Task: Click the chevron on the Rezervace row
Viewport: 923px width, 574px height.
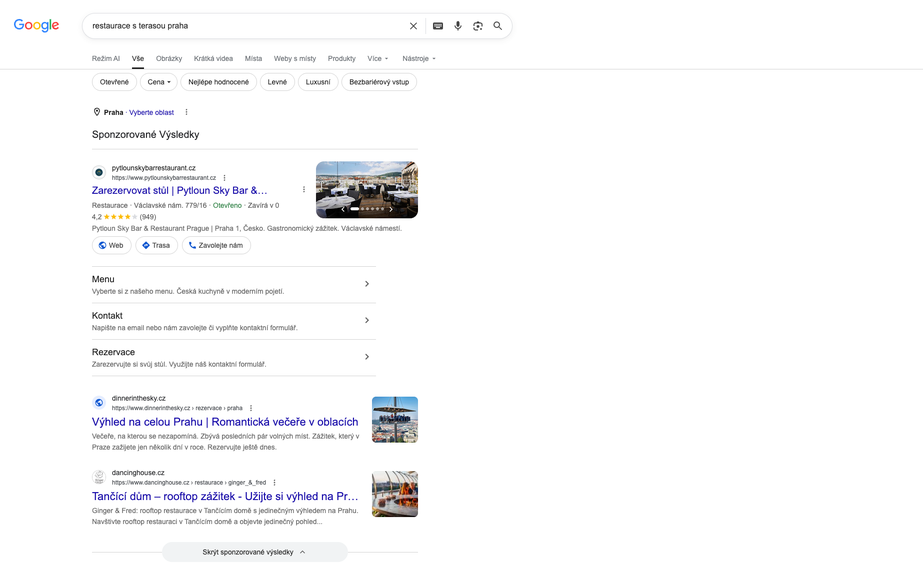Action: click(367, 357)
